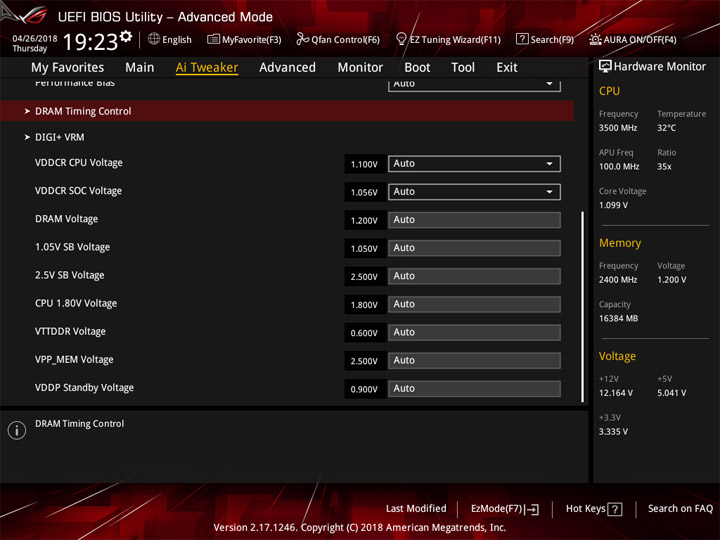Click the Last Modified button

point(416,508)
